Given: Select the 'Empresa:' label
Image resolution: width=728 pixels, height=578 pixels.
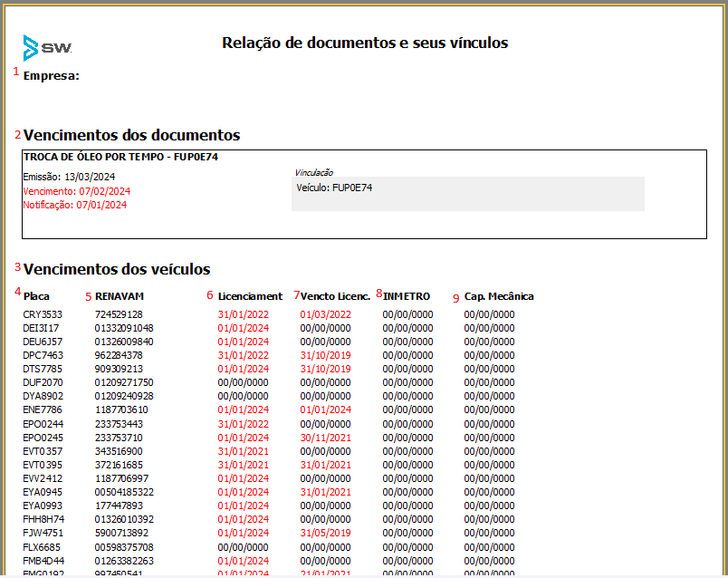Looking at the screenshot, I should (x=52, y=76).
